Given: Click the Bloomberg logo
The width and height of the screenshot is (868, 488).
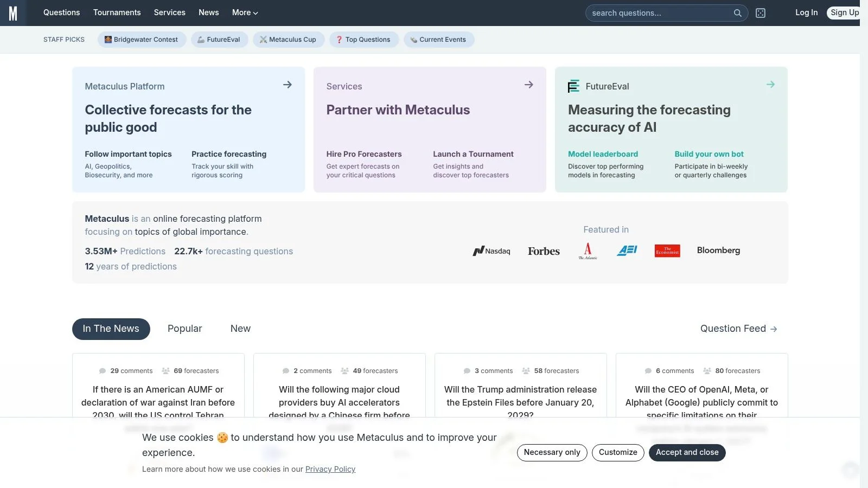Looking at the screenshot, I should (718, 251).
